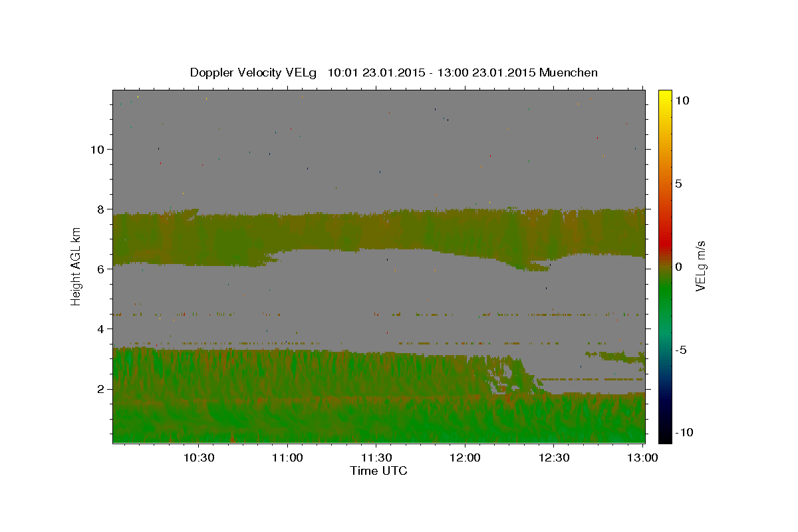Click the colorbar tick label 5
Screen dimensions: 798x532
click(678, 184)
